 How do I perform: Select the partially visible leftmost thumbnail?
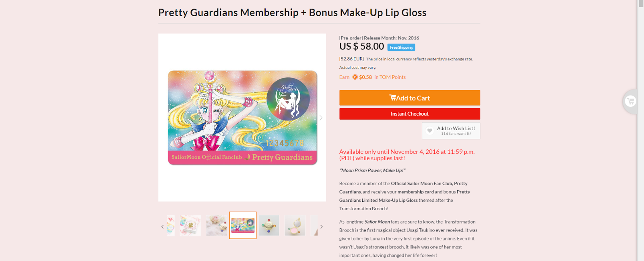click(x=171, y=225)
